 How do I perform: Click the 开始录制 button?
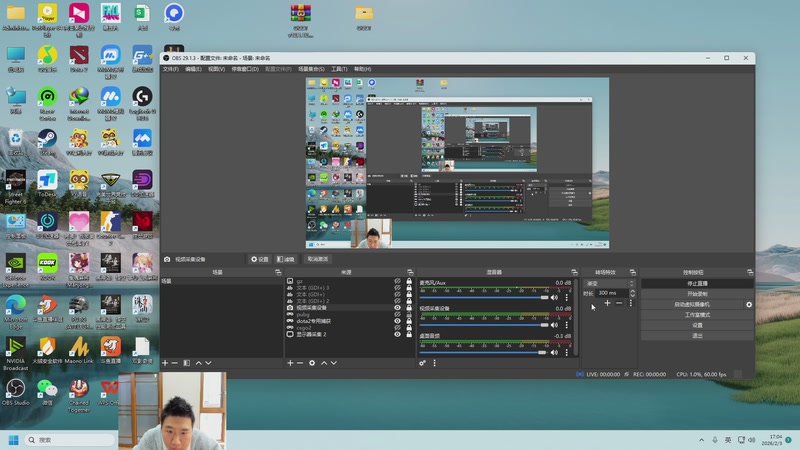(x=697, y=294)
